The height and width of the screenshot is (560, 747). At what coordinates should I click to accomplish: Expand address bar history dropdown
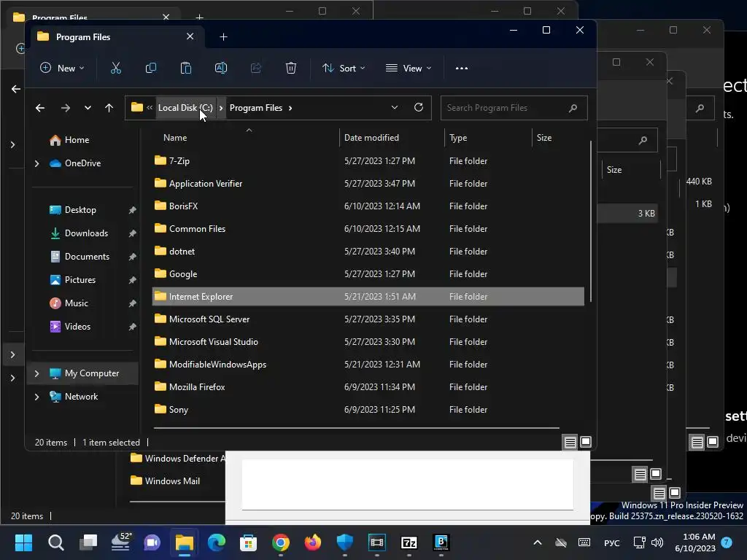tap(395, 108)
